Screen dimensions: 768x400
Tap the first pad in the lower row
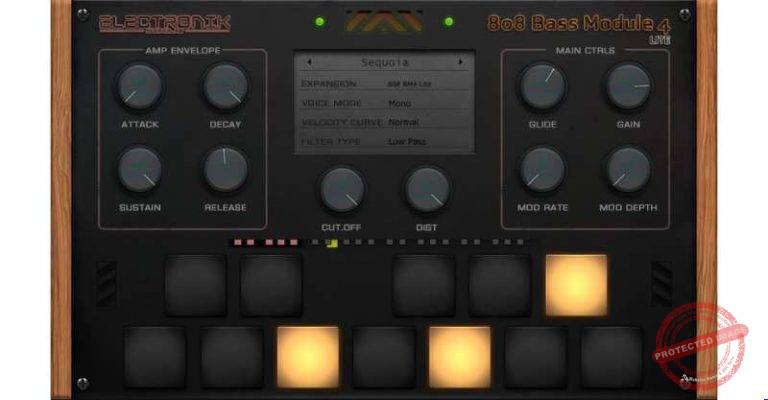[x=155, y=357]
